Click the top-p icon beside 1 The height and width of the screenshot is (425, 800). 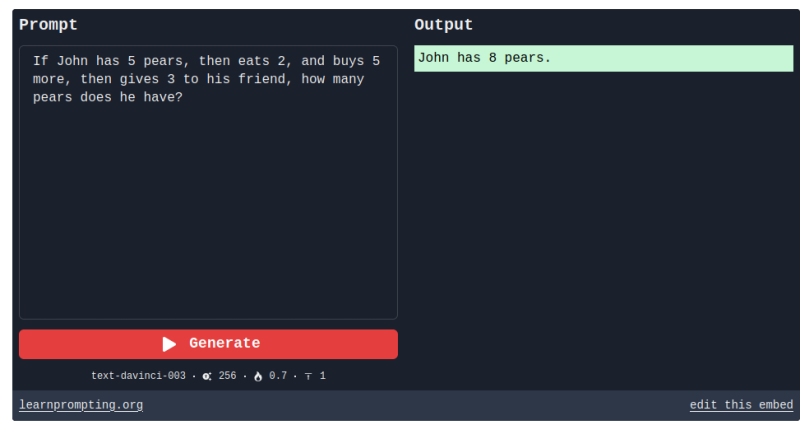(309, 376)
